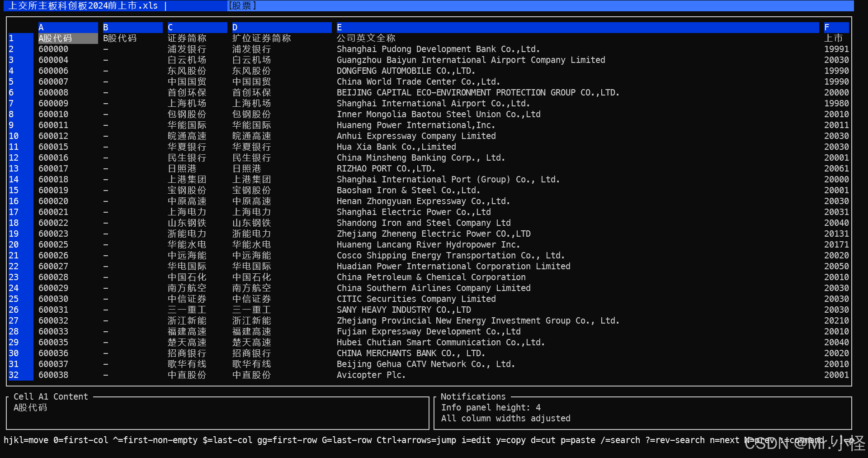Click 'All column widths adjusted' notification
Viewport: 868px width, 458px height.
pyautogui.click(x=505, y=418)
